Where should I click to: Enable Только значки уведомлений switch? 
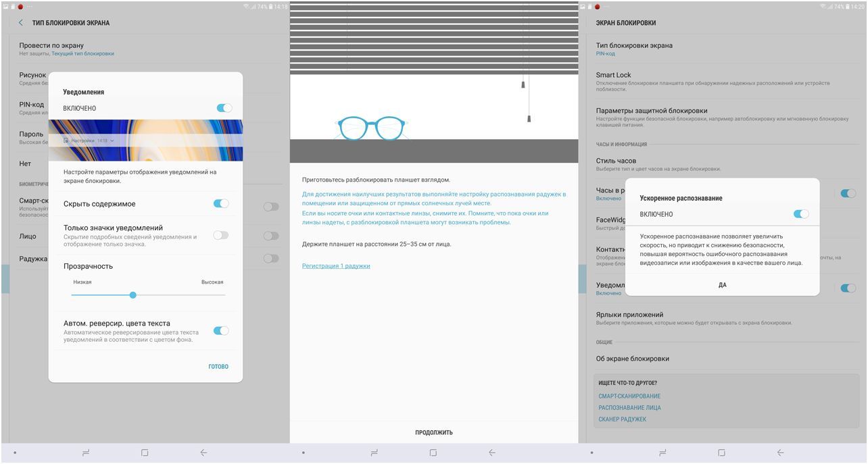click(x=220, y=235)
